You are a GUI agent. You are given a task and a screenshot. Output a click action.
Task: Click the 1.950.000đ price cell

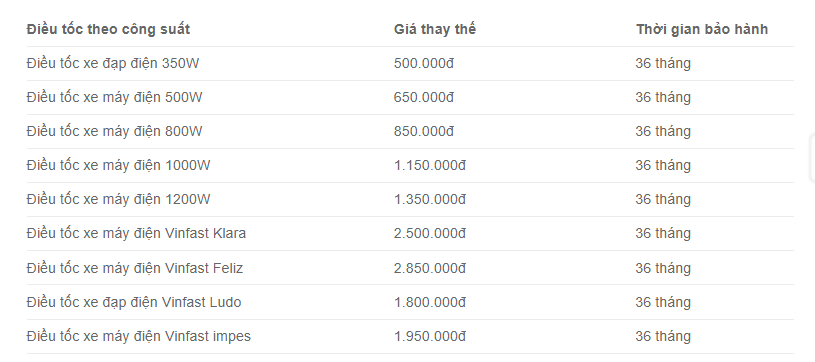tap(430, 337)
